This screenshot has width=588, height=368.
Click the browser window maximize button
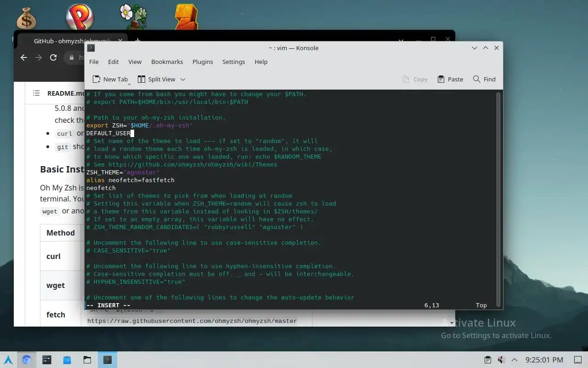[x=433, y=40]
